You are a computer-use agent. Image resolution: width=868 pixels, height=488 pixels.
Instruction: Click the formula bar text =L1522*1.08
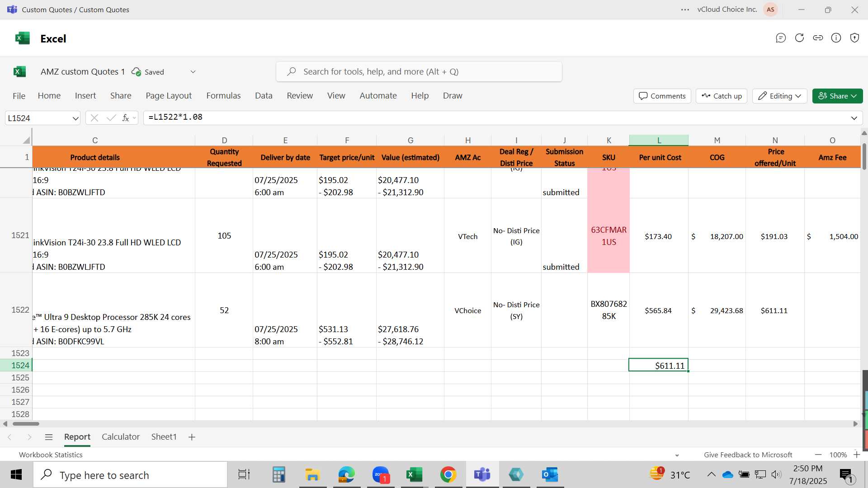(x=175, y=117)
